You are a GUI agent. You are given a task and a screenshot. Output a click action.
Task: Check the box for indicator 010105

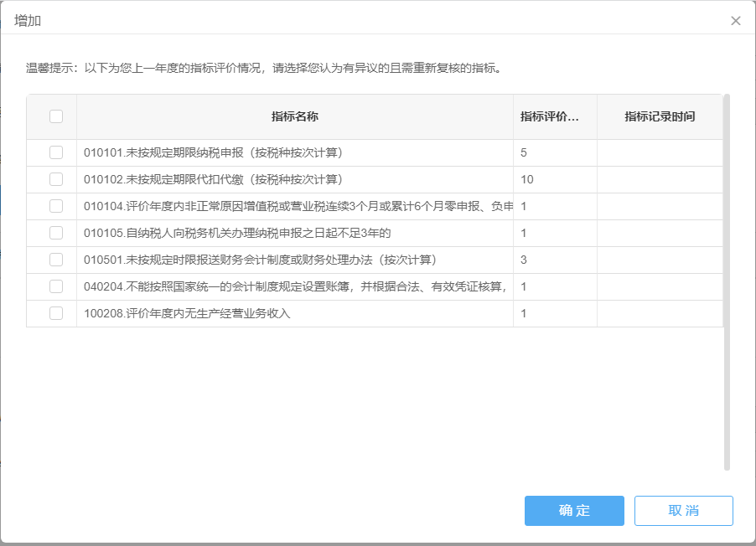[56, 234]
